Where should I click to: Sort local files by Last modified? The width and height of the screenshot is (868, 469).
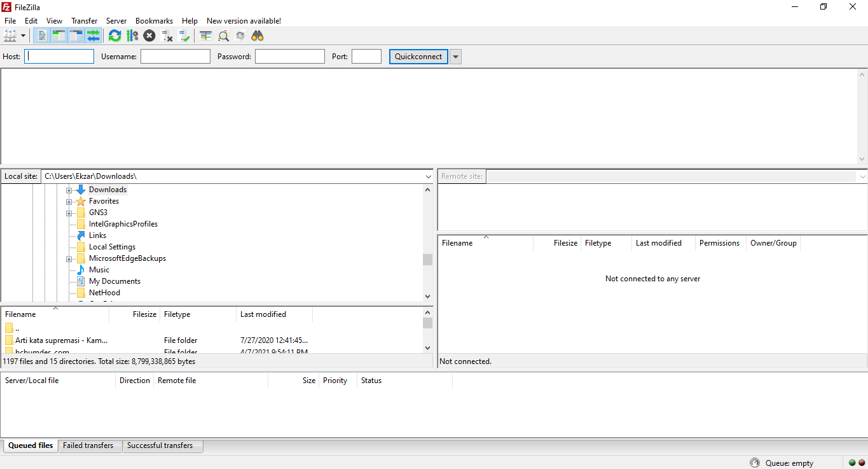click(275, 314)
